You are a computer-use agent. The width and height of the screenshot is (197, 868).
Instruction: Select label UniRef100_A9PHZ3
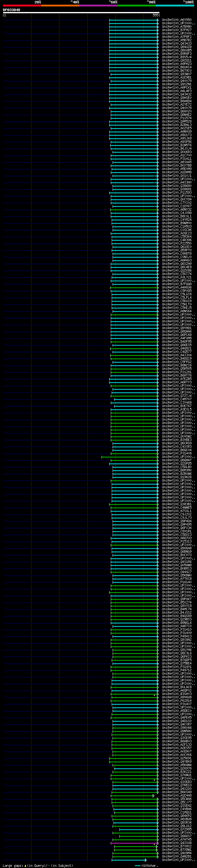pyautogui.click(x=176, y=64)
